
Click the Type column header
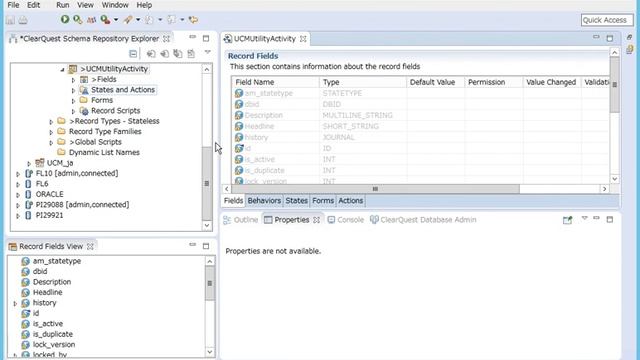(x=363, y=82)
